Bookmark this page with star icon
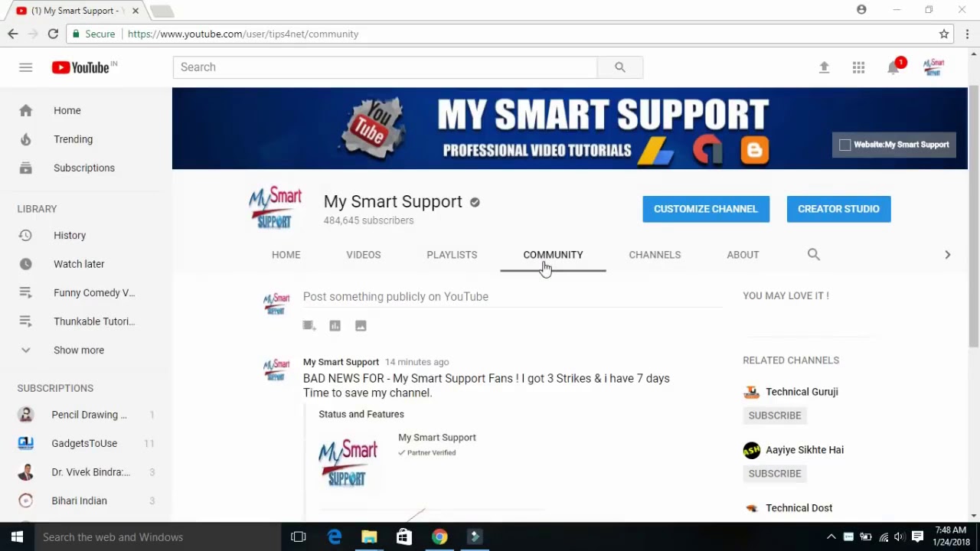The width and height of the screenshot is (980, 551). pos(944,34)
